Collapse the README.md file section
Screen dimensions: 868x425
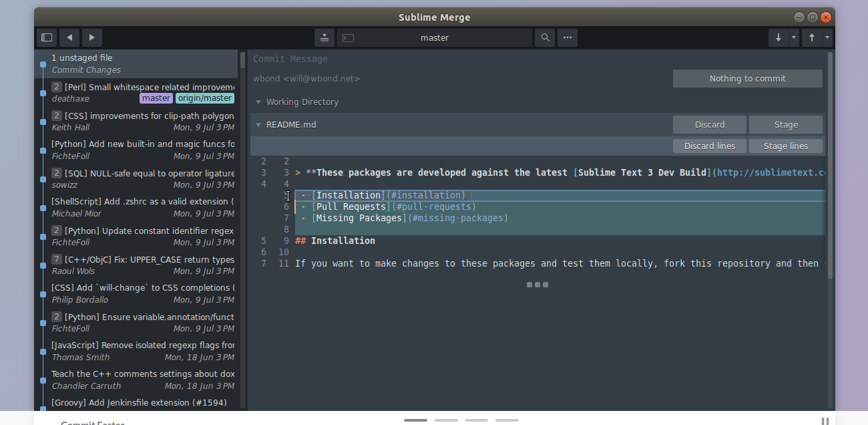pyautogui.click(x=258, y=124)
